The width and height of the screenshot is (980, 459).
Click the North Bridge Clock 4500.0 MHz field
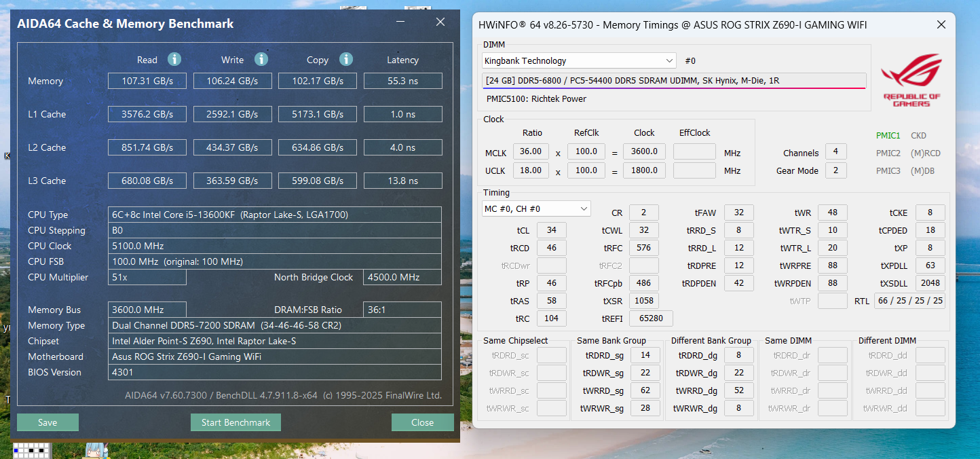pos(403,277)
